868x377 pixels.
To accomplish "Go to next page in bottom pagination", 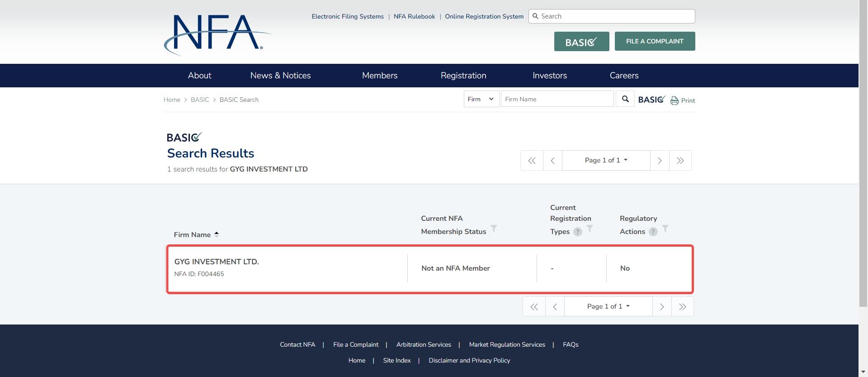I will [662, 307].
